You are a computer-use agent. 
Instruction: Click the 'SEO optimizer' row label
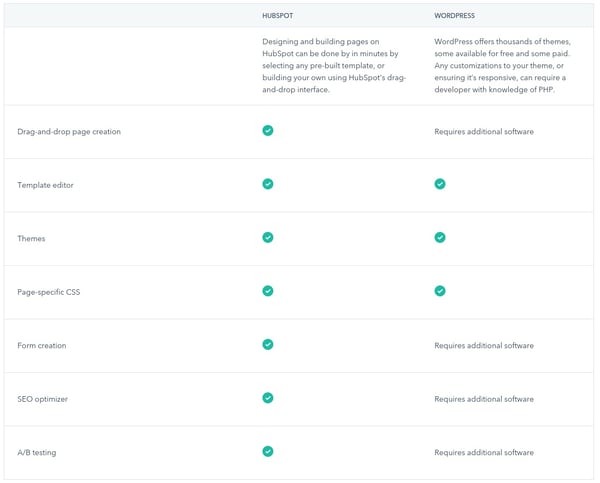pyautogui.click(x=43, y=399)
